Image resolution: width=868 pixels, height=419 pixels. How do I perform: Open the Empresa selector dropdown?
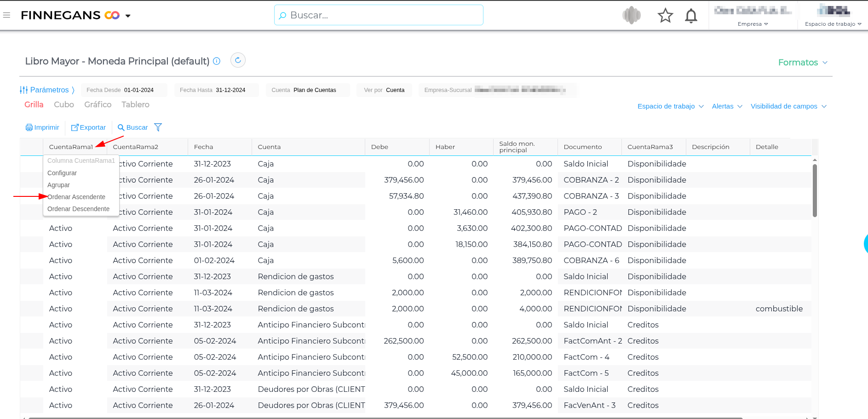(x=753, y=24)
